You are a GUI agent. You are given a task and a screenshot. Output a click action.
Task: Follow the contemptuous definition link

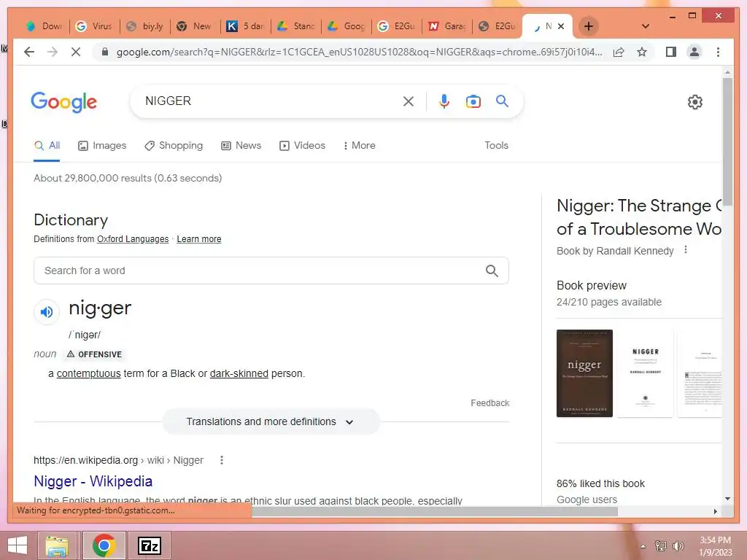click(88, 373)
